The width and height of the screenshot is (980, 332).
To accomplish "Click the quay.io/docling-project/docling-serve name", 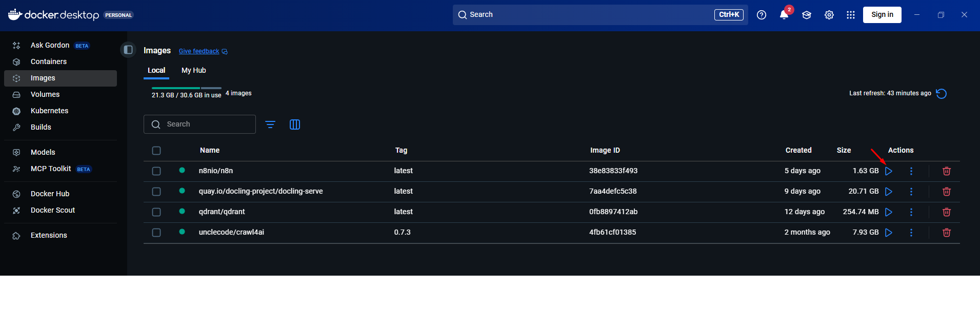I will (261, 192).
